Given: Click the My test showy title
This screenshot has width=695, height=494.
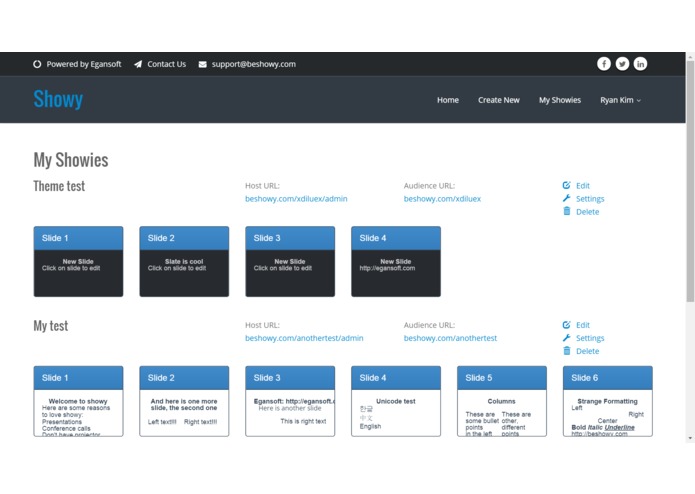Looking at the screenshot, I should [x=51, y=326].
